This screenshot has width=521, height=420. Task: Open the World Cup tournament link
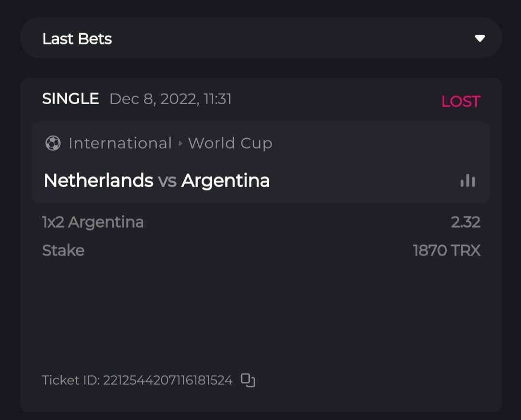coord(230,143)
